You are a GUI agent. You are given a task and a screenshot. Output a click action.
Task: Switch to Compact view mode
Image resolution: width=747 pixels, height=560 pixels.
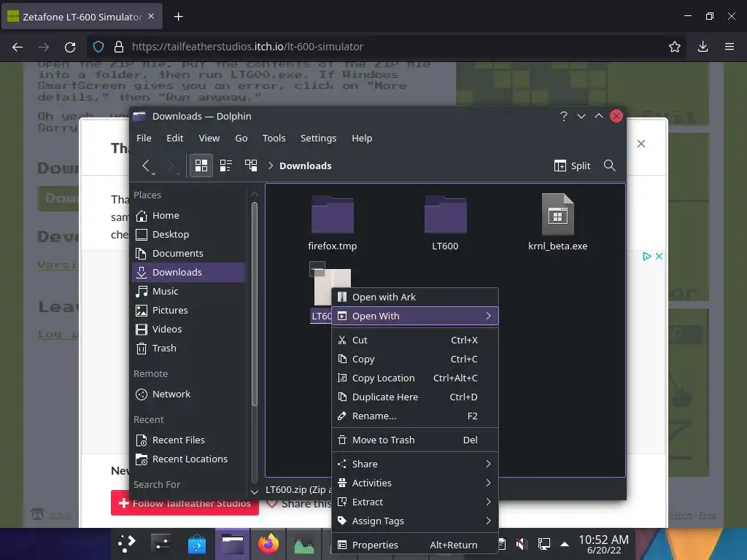[226, 166]
